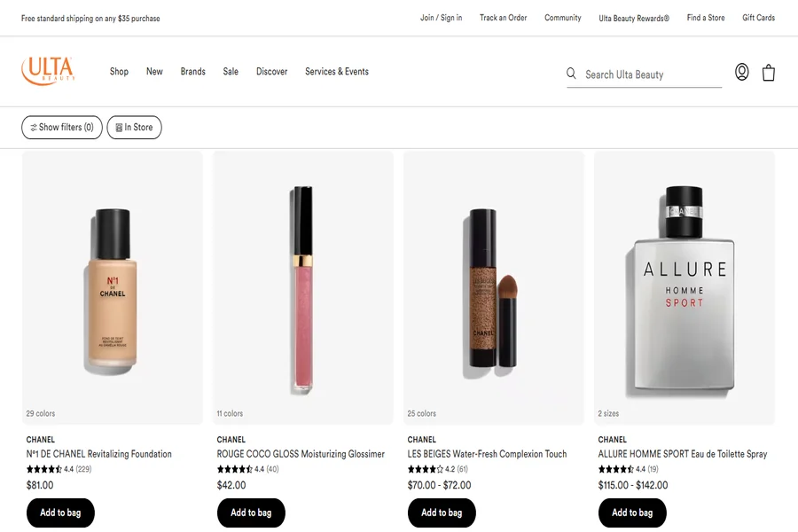Click the '2 sizes' label
Image resolution: width=798 pixels, height=532 pixels.
(608, 413)
